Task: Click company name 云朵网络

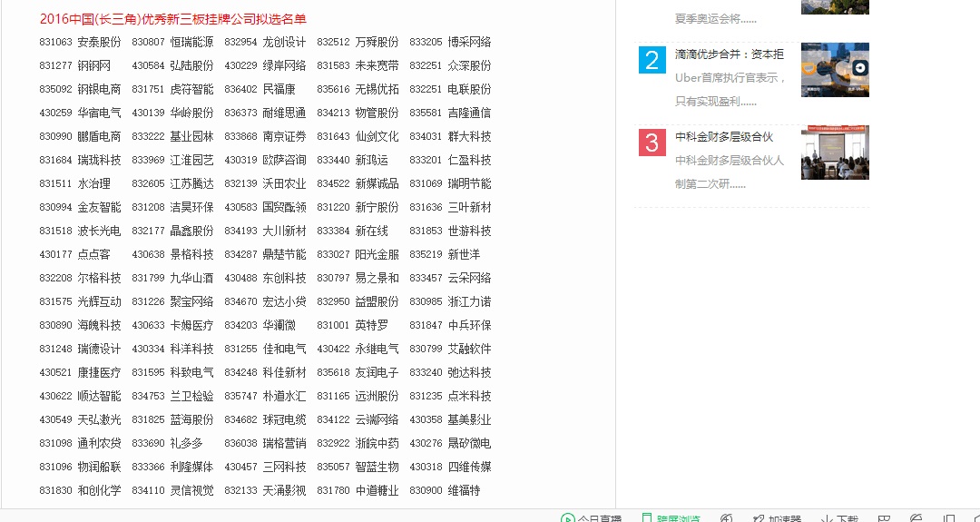Action: tap(469, 278)
